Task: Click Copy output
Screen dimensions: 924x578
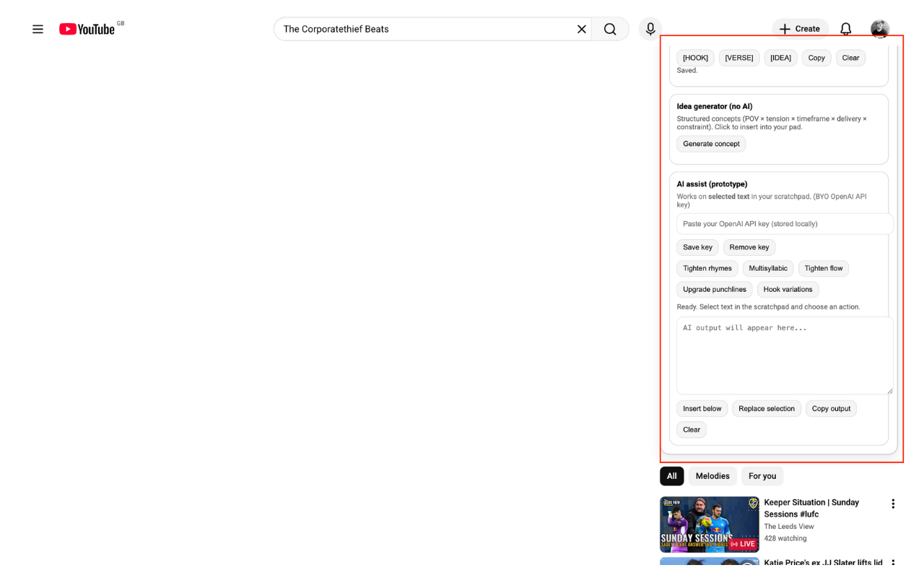Action: tap(831, 408)
